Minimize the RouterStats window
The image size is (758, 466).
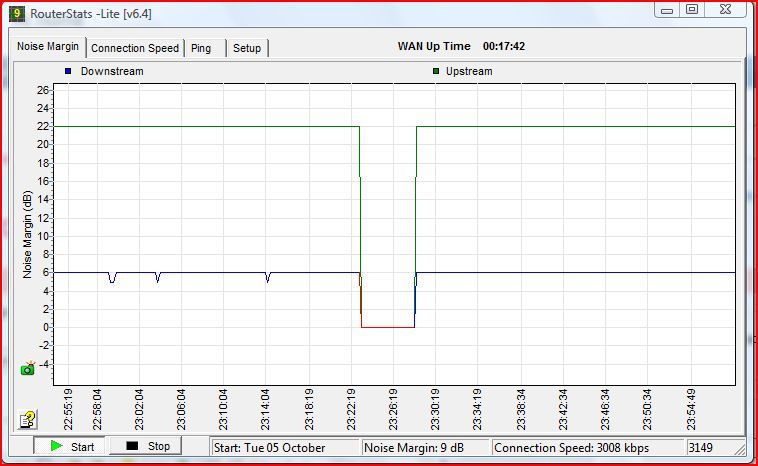click(x=668, y=9)
